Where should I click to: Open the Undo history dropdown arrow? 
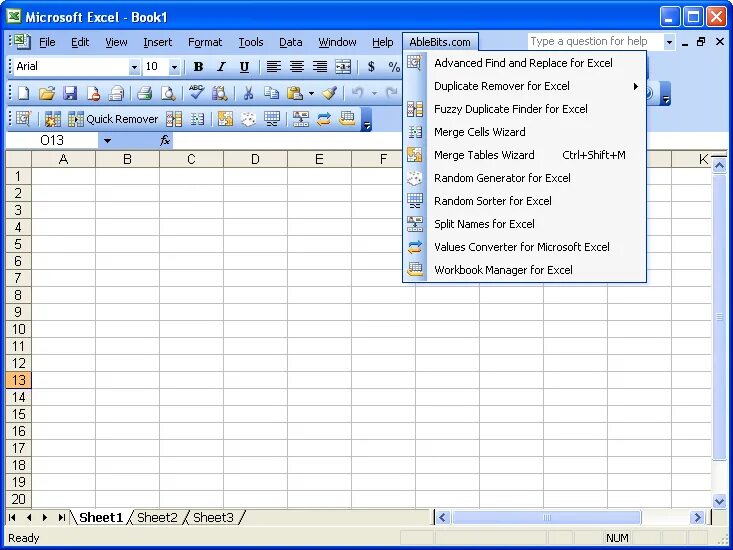(374, 93)
